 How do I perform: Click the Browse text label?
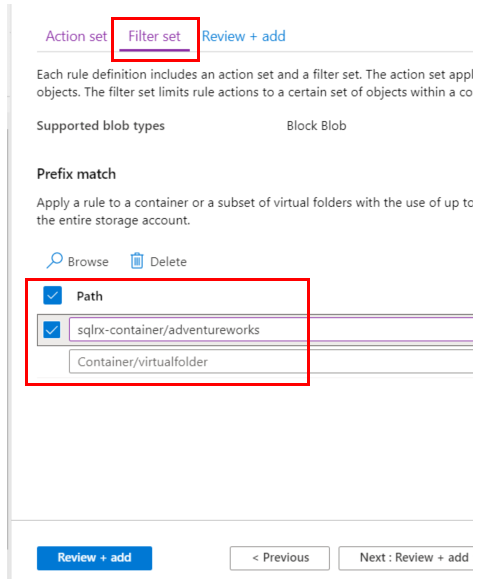pyautogui.click(x=88, y=262)
